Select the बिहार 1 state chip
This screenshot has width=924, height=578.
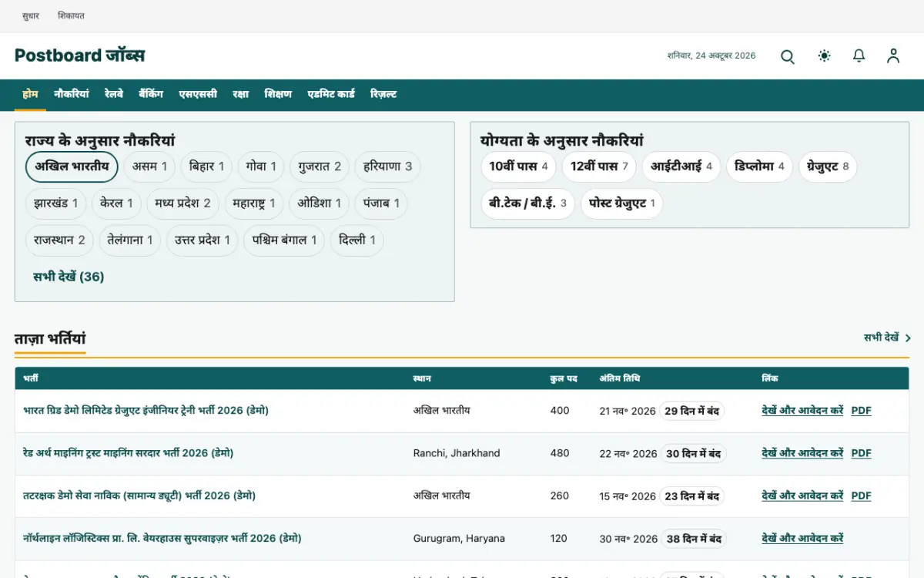pyautogui.click(x=206, y=166)
